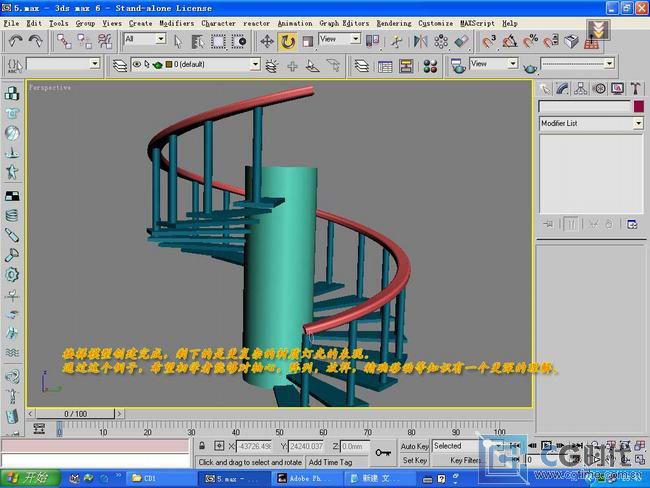Toggle Auto Key animation mode
650x488 pixels.
click(x=415, y=446)
